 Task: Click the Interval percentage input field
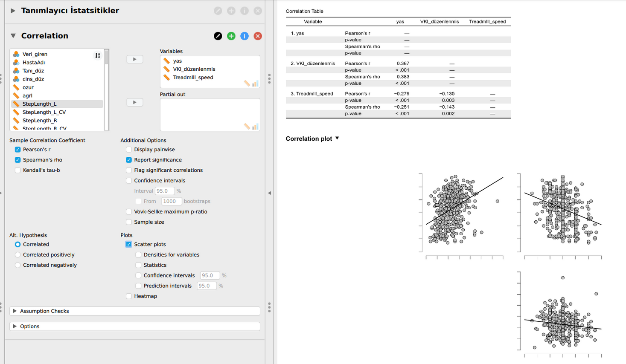coord(165,191)
